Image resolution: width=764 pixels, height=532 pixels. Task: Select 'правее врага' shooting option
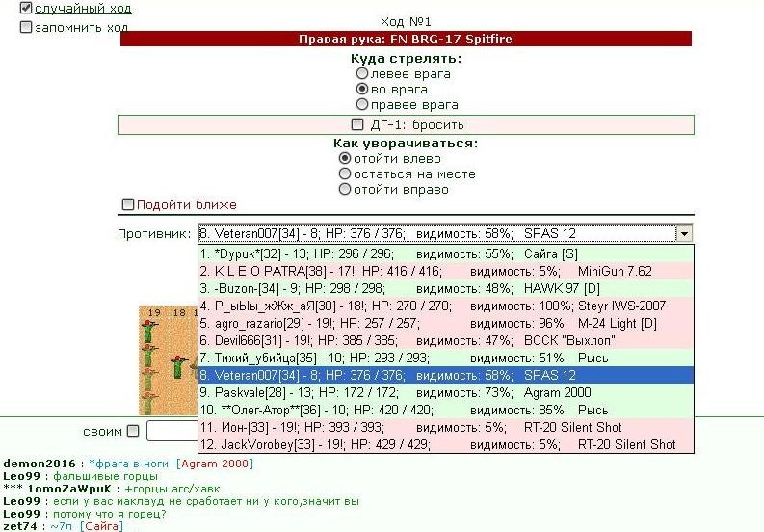pyautogui.click(x=361, y=104)
